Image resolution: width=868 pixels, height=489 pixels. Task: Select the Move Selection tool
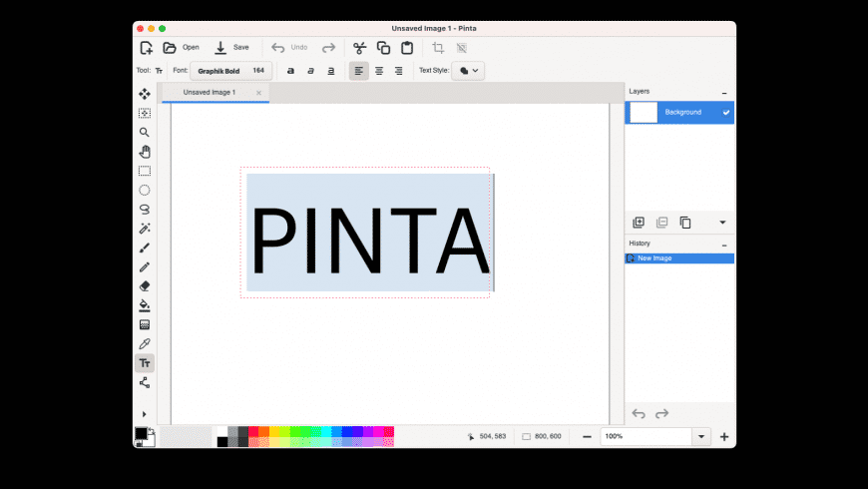click(x=145, y=113)
